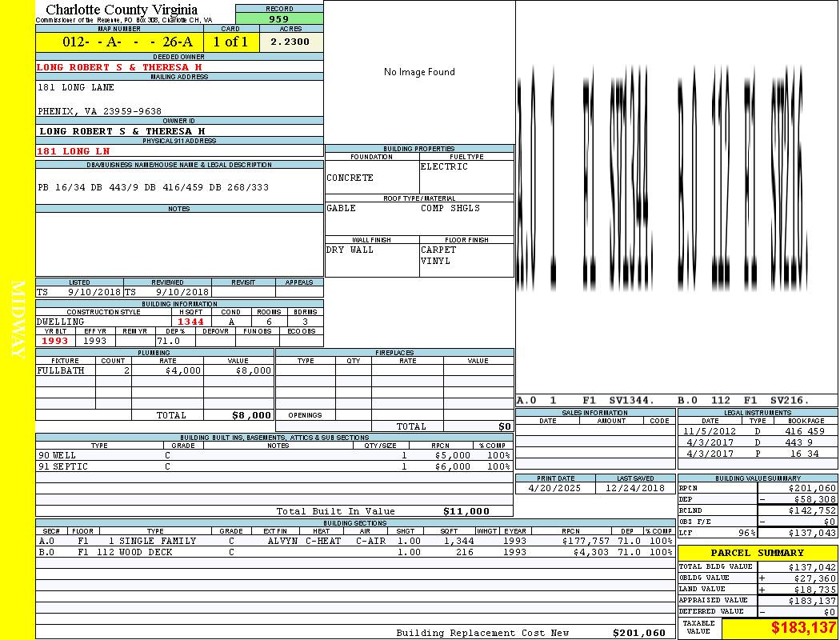The image size is (840, 640).
Task: Select plumbing total $8,000 in bold
Action: click(251, 415)
